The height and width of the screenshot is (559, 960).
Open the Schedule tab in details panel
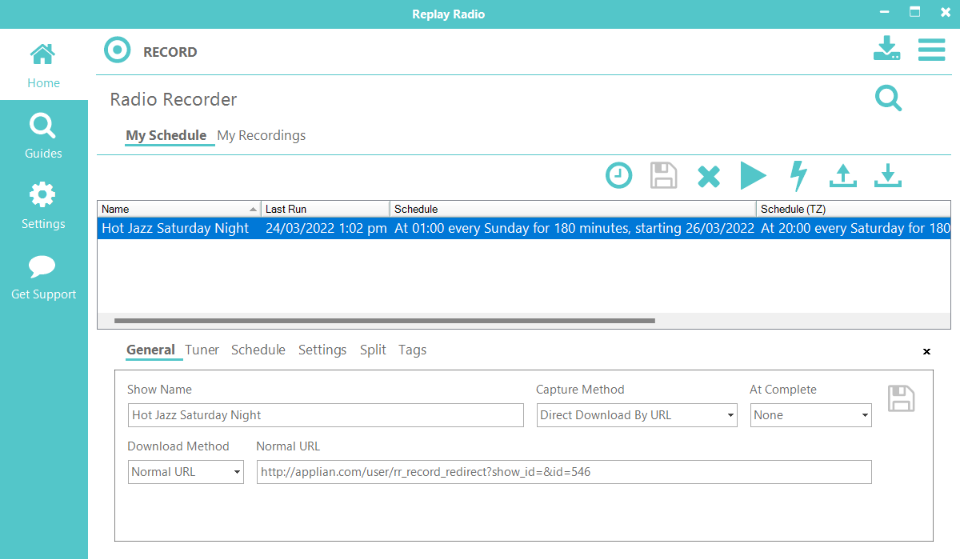click(258, 350)
